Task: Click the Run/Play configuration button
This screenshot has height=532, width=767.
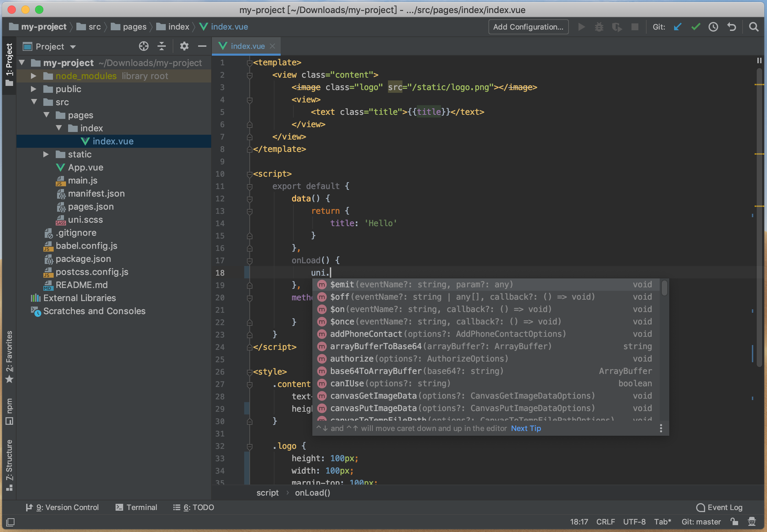Action: click(582, 26)
